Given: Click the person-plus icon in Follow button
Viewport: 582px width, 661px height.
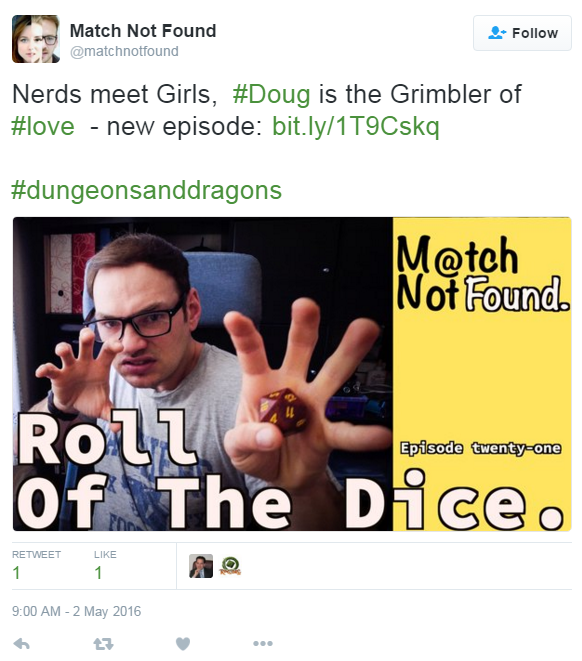Looking at the screenshot, I should pos(497,33).
